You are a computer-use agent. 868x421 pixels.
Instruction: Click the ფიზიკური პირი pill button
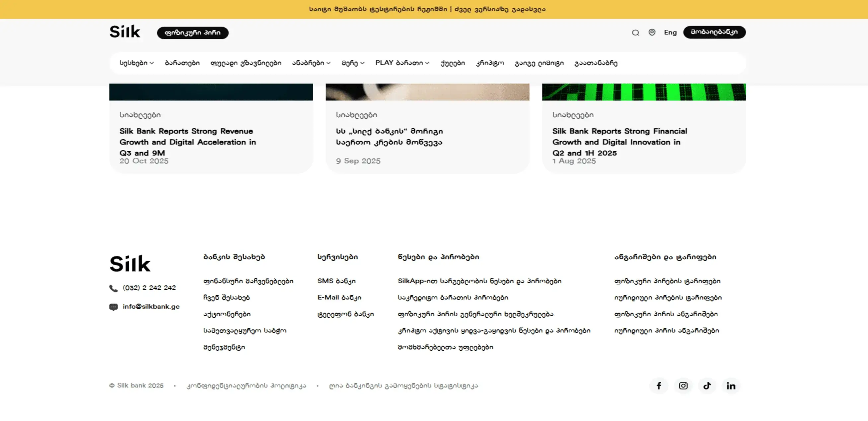point(192,32)
